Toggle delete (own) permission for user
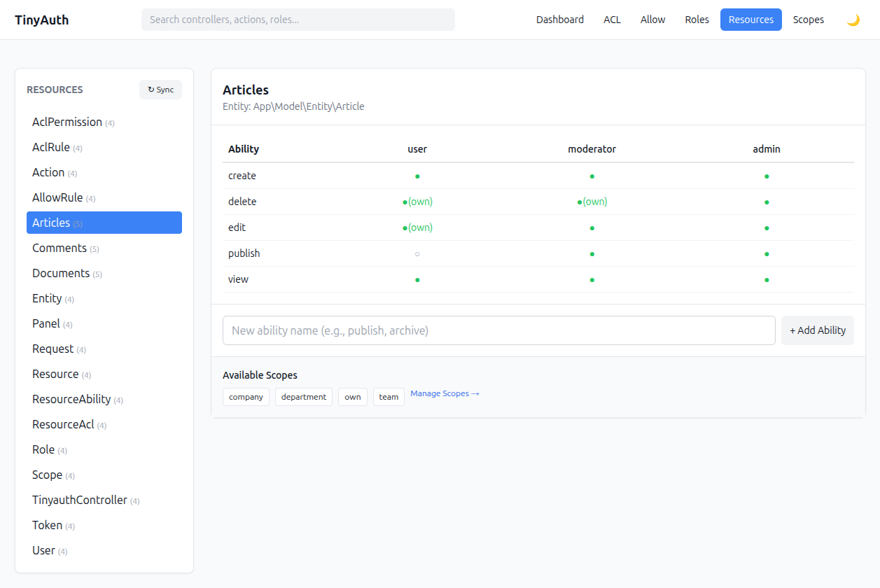This screenshot has width=880, height=588. pos(417,202)
